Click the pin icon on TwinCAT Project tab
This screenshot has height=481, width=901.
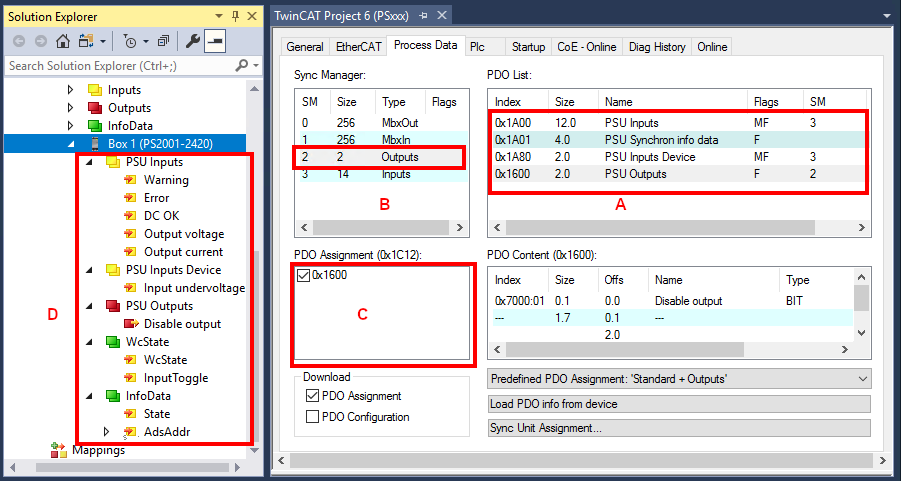[x=422, y=16]
